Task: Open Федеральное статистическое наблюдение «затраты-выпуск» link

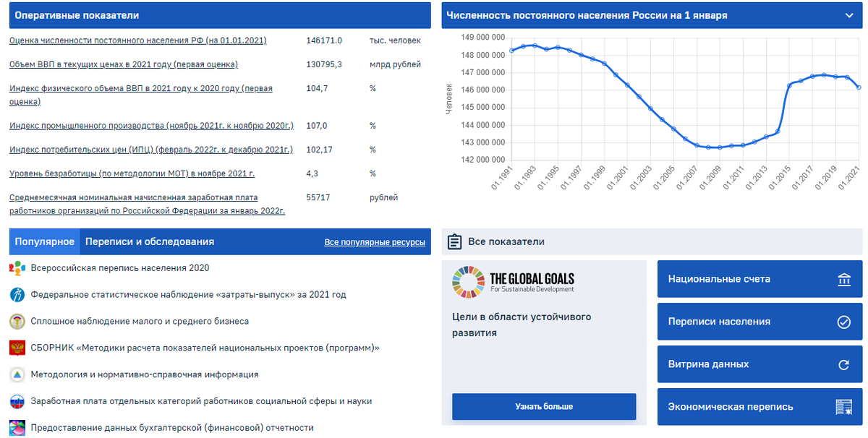Action: pos(188,295)
